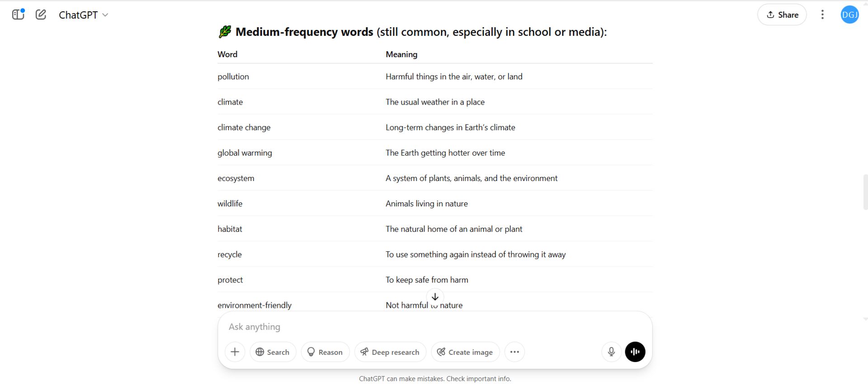
Task: Start voice mode with the black waveform icon
Action: (x=635, y=352)
